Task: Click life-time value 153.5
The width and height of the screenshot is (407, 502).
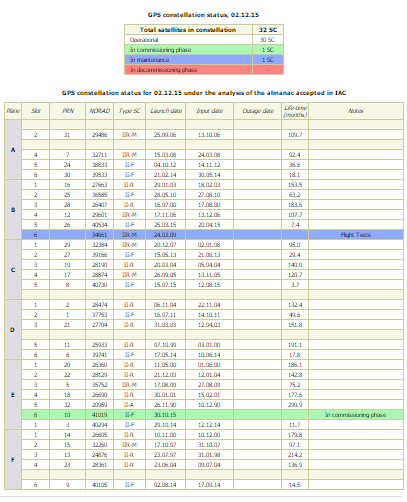Action: coord(295,185)
